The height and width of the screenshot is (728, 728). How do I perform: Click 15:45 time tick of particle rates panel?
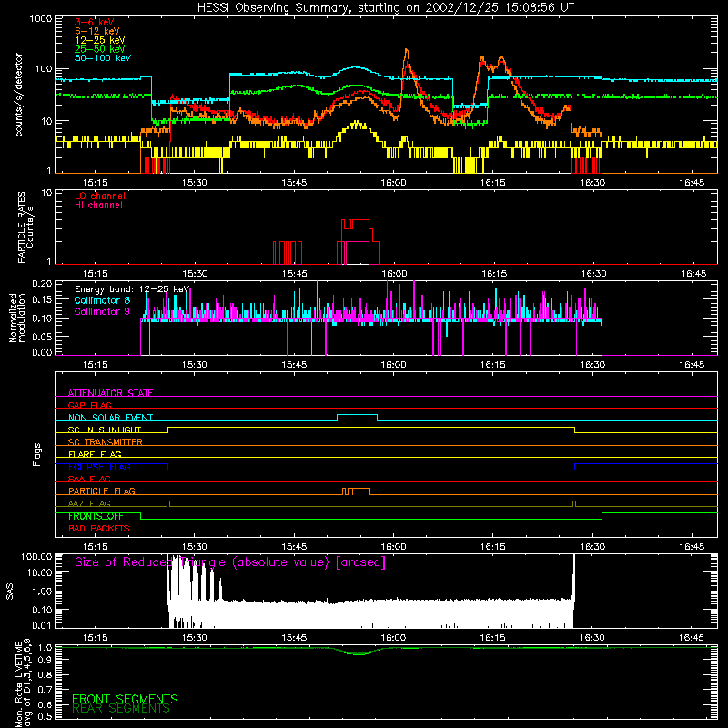[294, 274]
